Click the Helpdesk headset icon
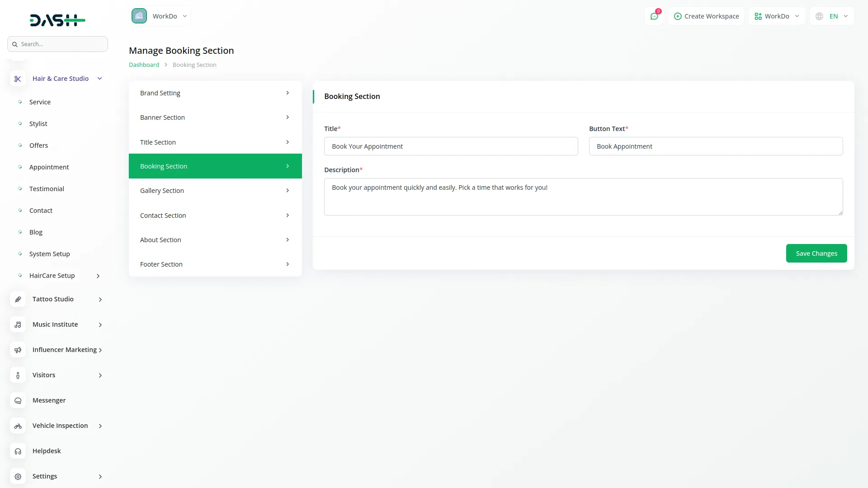The image size is (868, 488). click(x=18, y=451)
